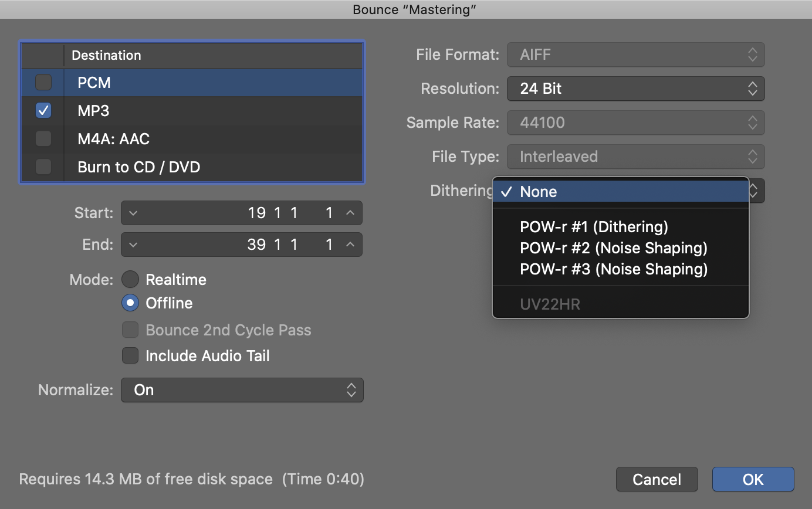
Task: Cancel the bounce dialog
Action: pyautogui.click(x=657, y=479)
